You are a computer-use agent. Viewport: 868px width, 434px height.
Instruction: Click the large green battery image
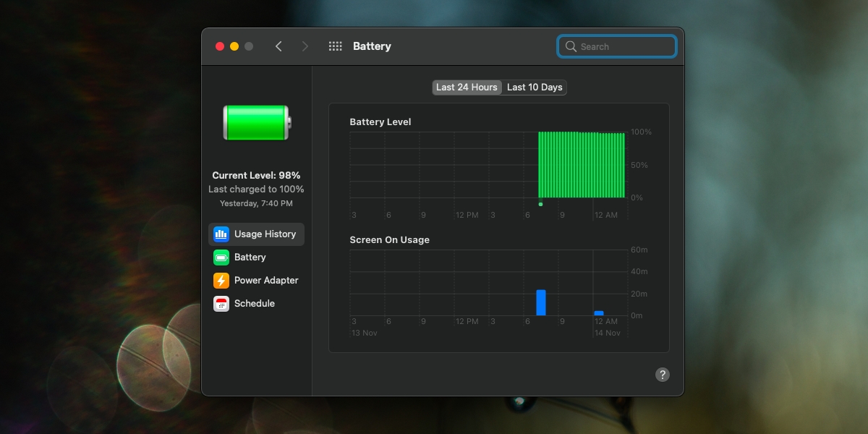(x=257, y=122)
